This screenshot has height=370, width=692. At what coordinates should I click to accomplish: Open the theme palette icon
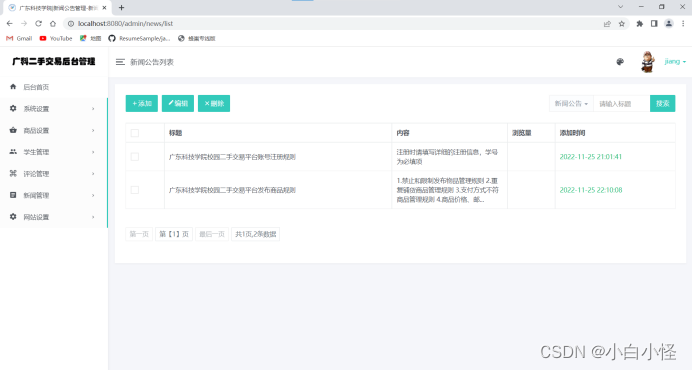[620, 62]
